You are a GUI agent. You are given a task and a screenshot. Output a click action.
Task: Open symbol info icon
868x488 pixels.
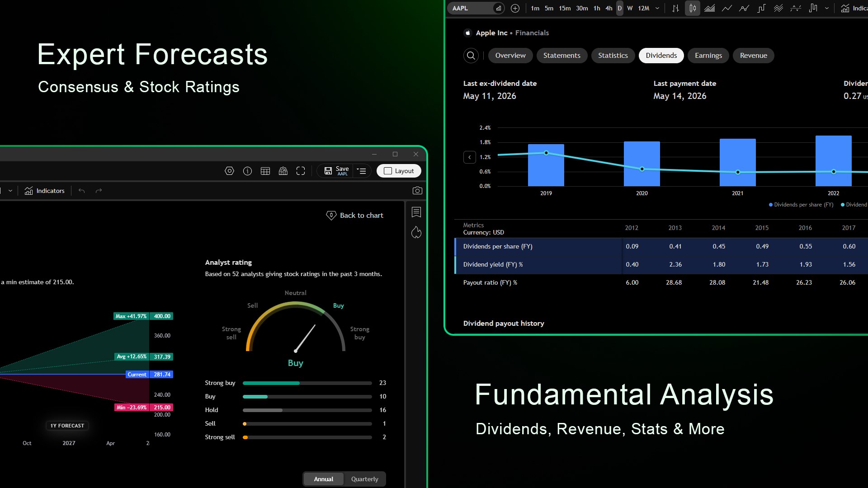247,171
